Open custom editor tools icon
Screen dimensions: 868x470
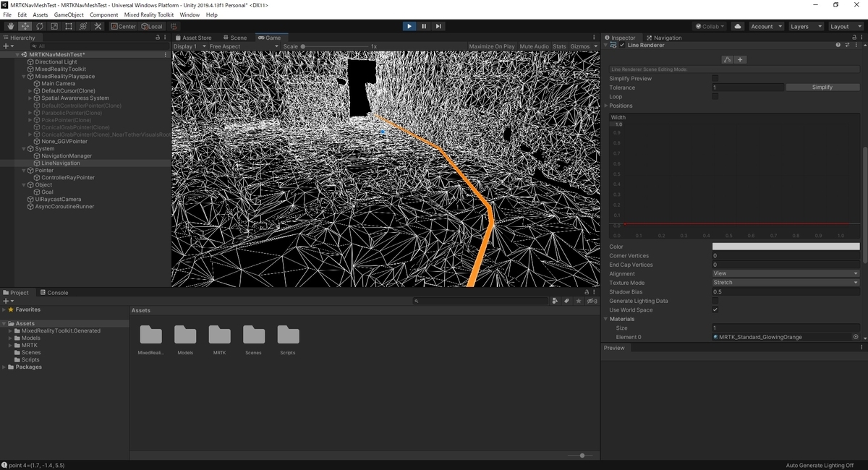pyautogui.click(x=98, y=26)
